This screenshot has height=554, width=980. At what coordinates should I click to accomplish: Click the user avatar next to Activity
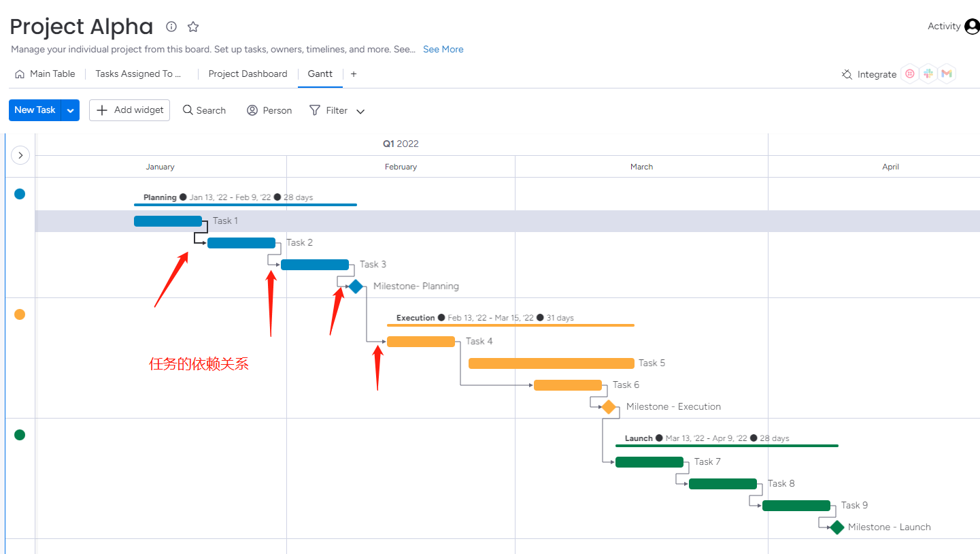click(x=972, y=27)
